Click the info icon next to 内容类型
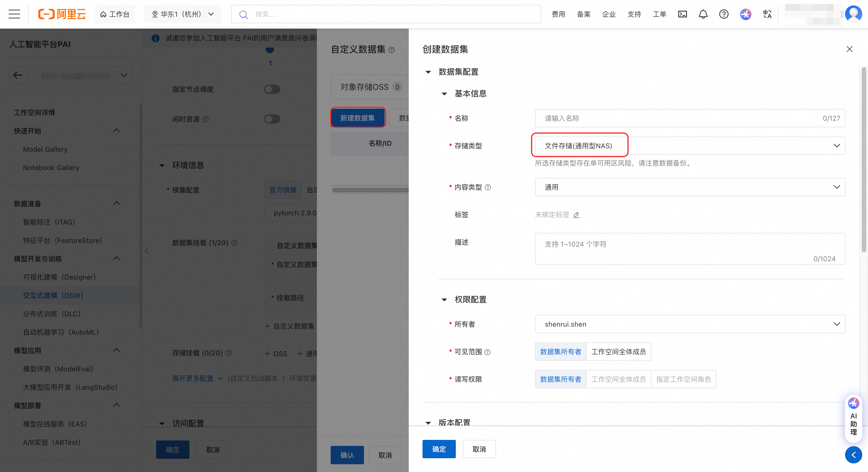The height and width of the screenshot is (472, 868). [488, 187]
